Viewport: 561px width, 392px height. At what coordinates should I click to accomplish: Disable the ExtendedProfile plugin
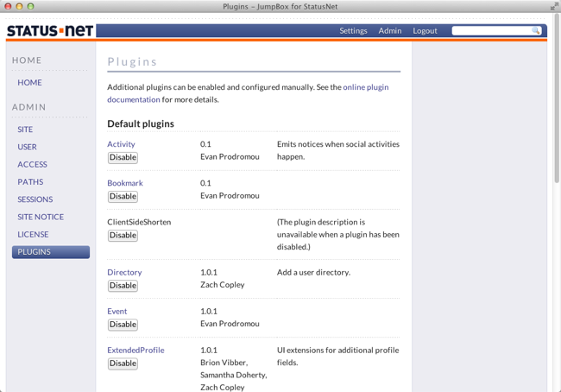tap(123, 364)
